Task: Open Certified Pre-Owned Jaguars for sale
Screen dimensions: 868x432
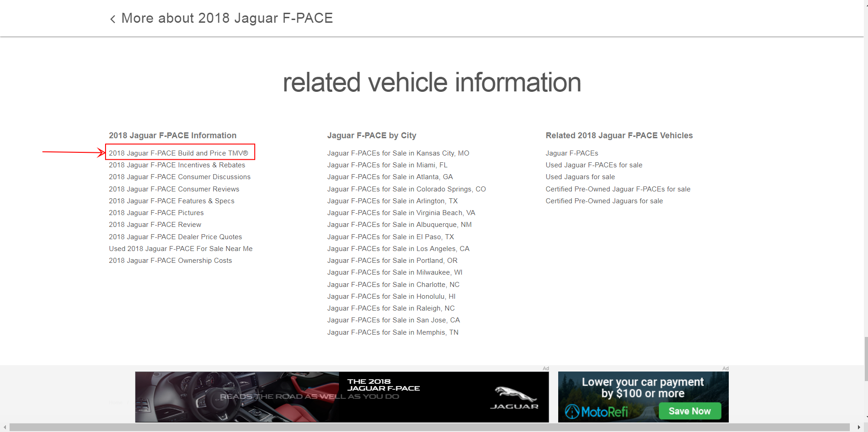Action: 604,201
